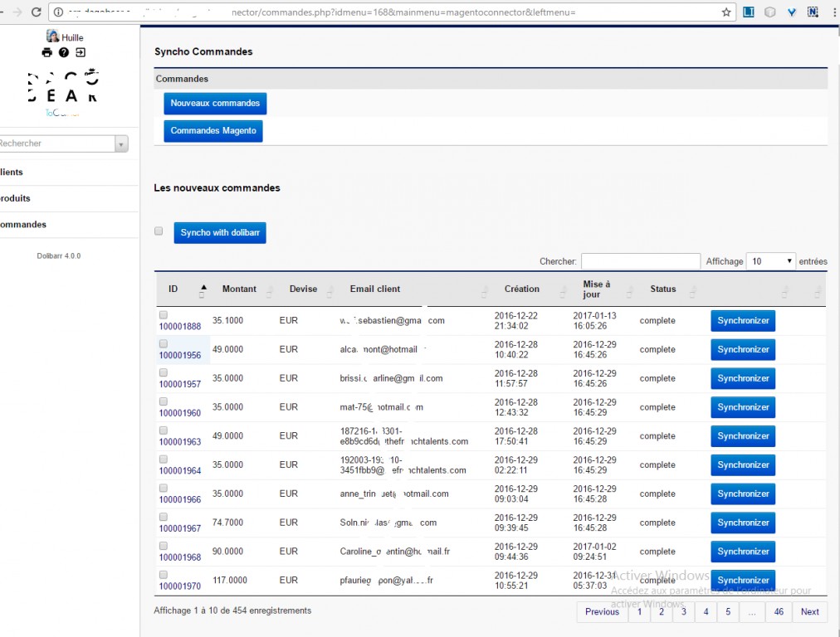Select the checkbox for order 100001963
840x637 pixels.
164,430
